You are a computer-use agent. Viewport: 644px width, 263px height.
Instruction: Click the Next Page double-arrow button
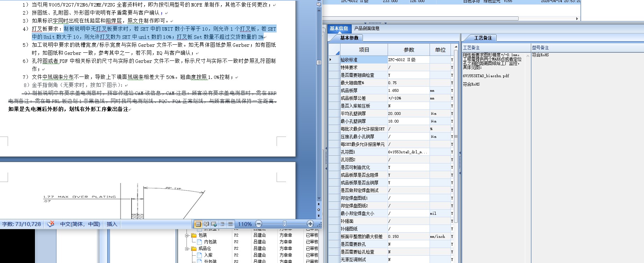(319, 216)
